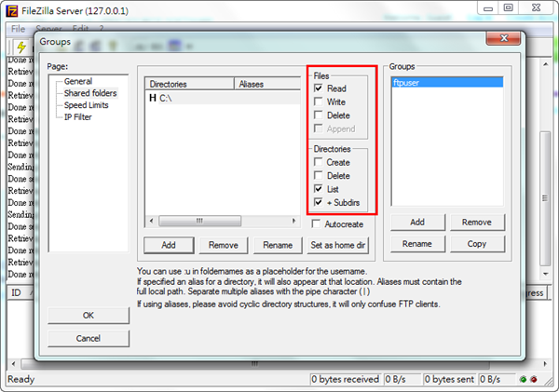This screenshot has height=392, width=559.
Task: Select the General page
Action: pyautogui.click(x=78, y=81)
